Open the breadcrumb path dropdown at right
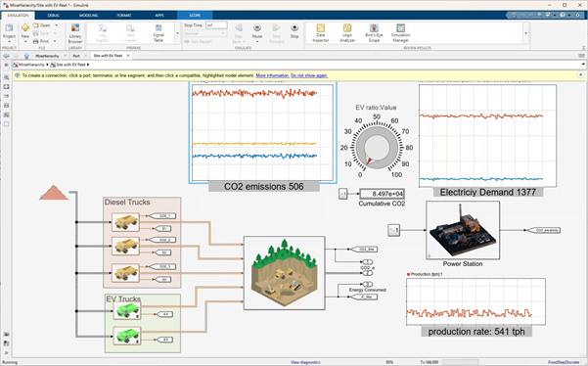 (583, 65)
